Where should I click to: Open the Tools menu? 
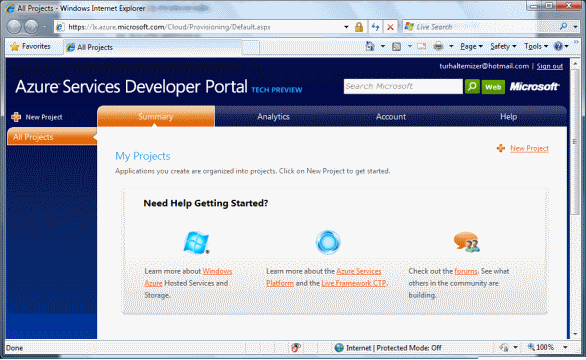pos(536,46)
